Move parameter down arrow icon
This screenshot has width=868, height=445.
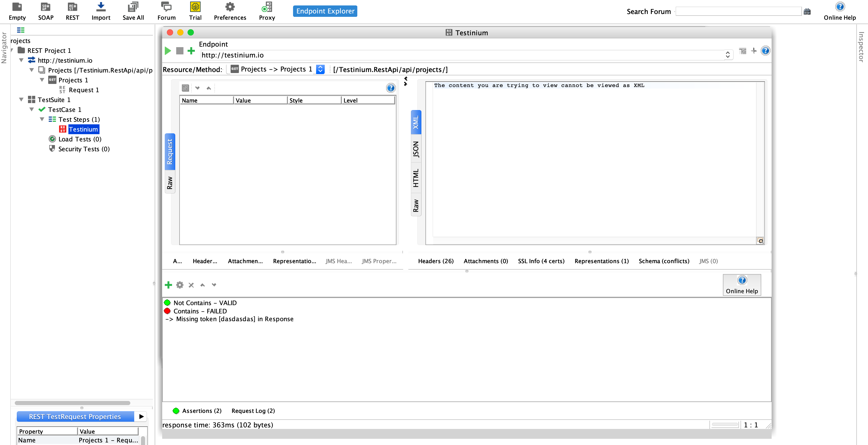[x=197, y=88]
